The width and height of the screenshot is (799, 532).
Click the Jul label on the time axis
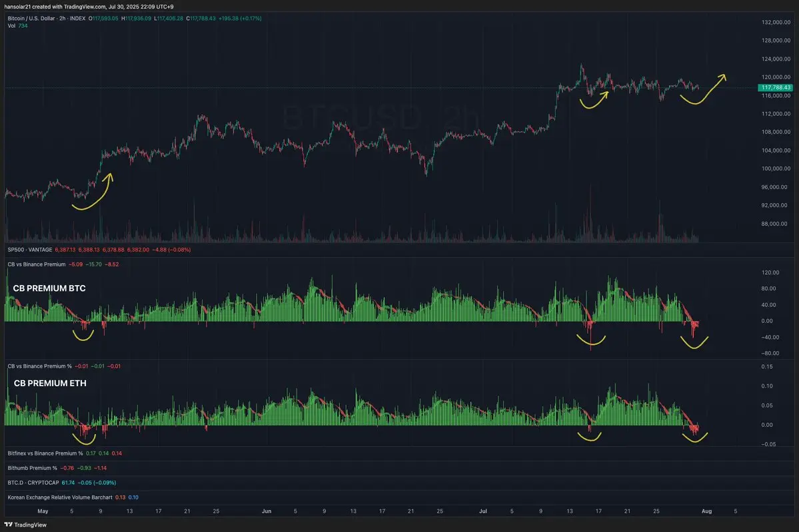(483, 511)
